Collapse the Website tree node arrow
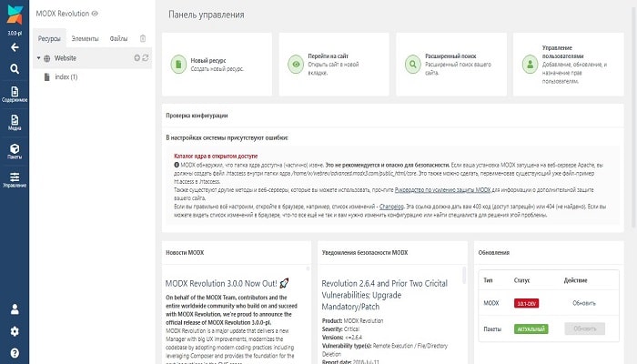 tap(38, 58)
